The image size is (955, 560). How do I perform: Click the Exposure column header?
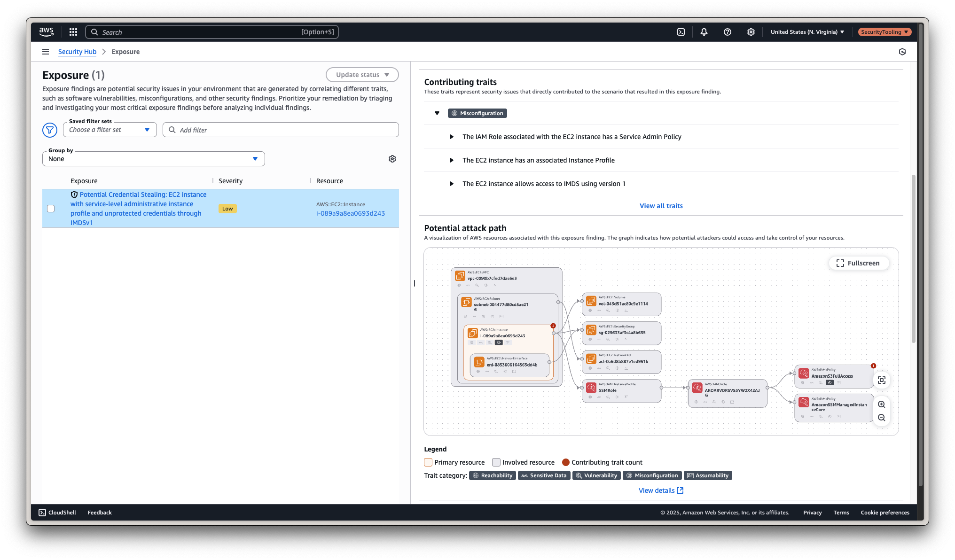point(84,181)
